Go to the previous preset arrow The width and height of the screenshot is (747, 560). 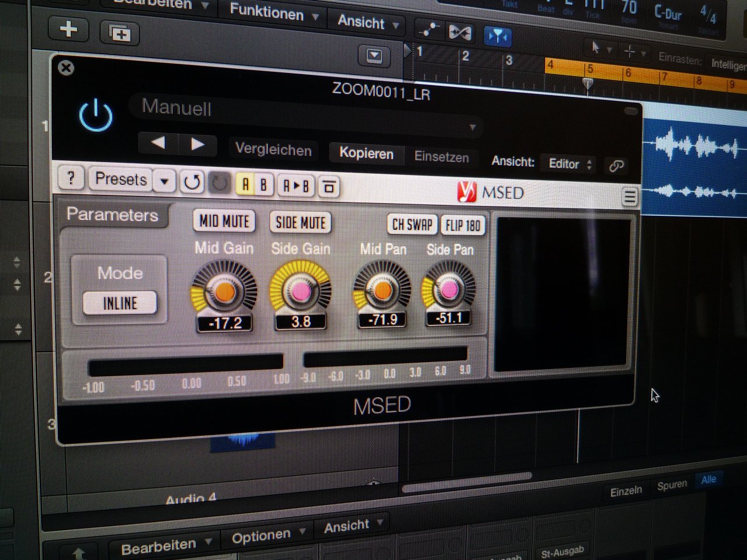coord(158,142)
